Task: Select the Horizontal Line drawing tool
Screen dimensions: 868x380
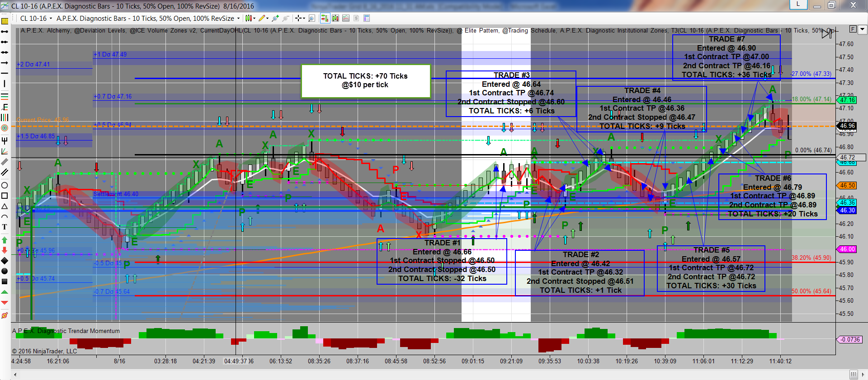Action: tap(5, 73)
